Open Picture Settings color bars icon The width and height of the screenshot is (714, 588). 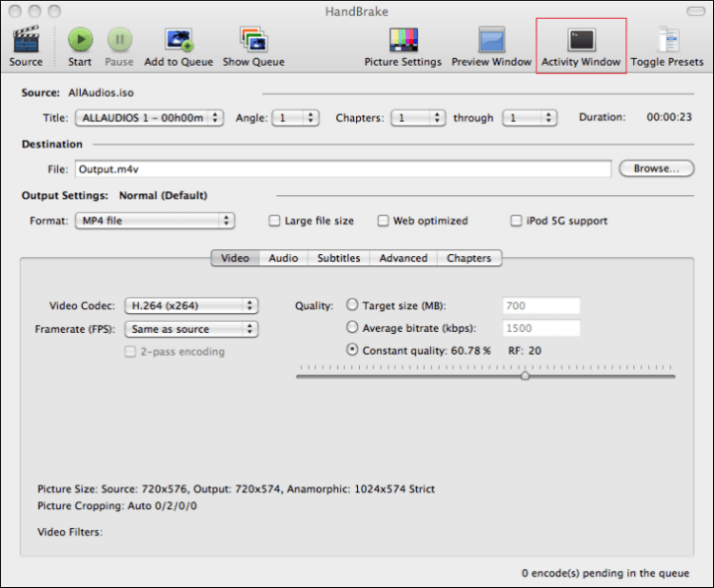[x=404, y=40]
